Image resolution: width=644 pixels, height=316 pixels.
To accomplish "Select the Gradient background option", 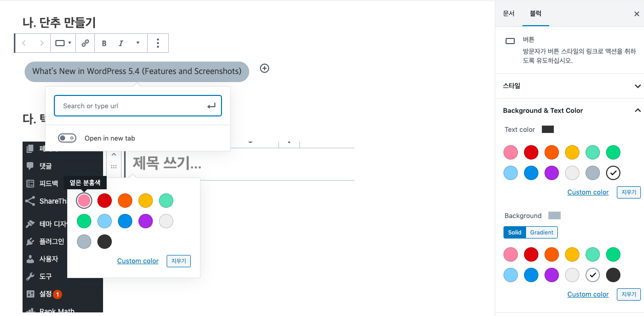I will click(541, 232).
